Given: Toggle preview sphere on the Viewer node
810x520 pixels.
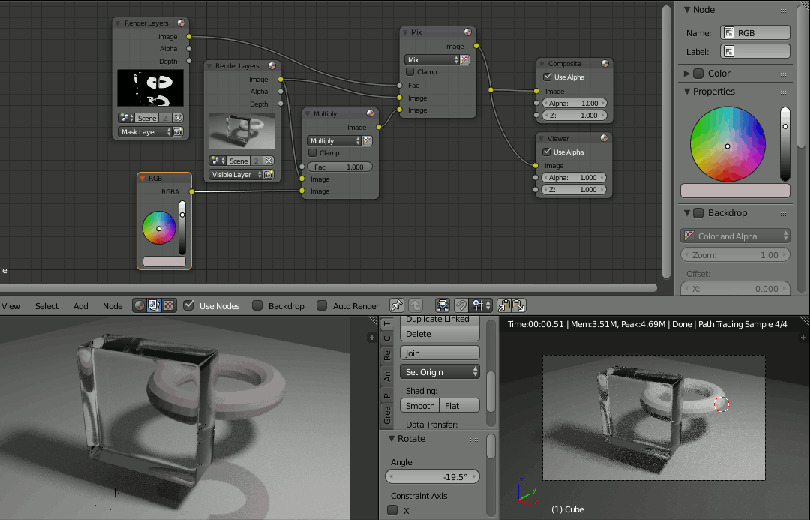Looking at the screenshot, I should 604,138.
